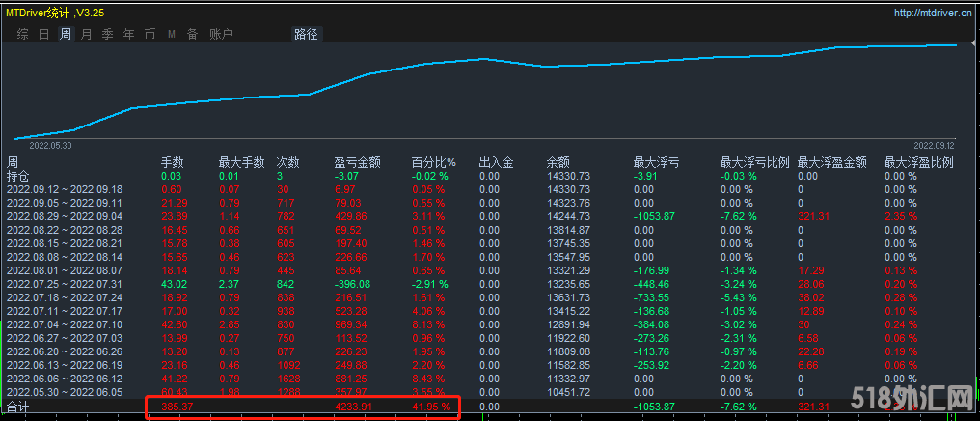Viewport: 980px width, 421px height.
Task: Select the 2022.07.11 ~ 2022.07.17 week row
Action: pyautogui.click(x=487, y=311)
